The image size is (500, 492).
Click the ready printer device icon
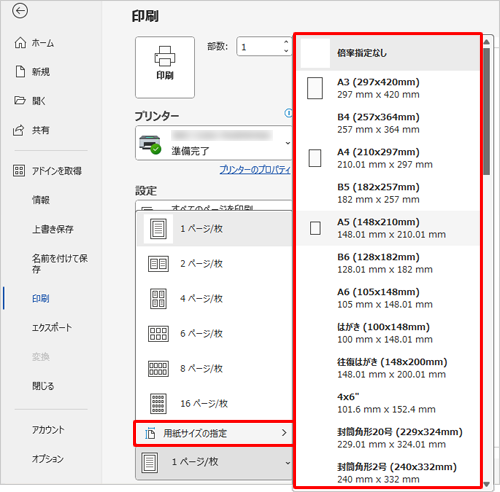[x=150, y=144]
